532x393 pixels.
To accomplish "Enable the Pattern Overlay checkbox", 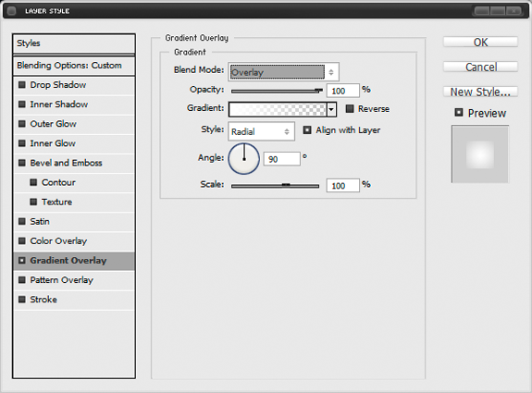I will pos(22,280).
